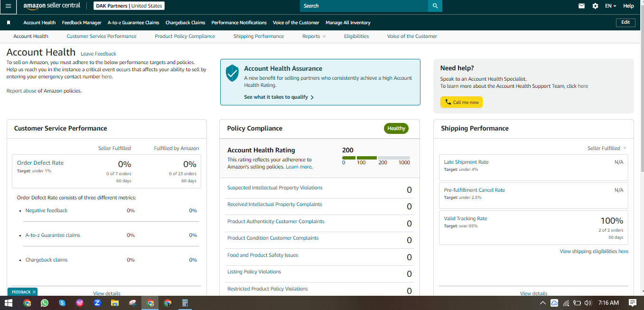Select Product Policy Compliance tab
This screenshot has width=644, height=310.
point(185,36)
